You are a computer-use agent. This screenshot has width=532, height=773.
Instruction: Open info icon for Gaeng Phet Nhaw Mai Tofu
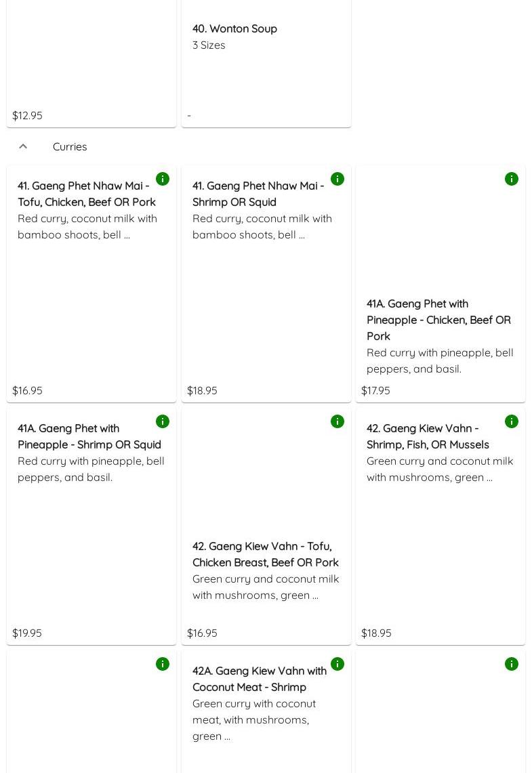coord(163,179)
